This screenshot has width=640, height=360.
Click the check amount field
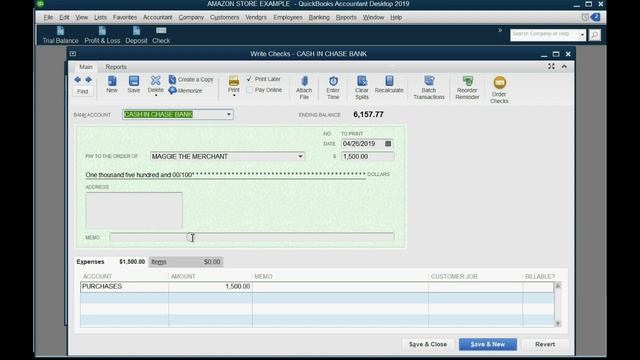(368, 156)
